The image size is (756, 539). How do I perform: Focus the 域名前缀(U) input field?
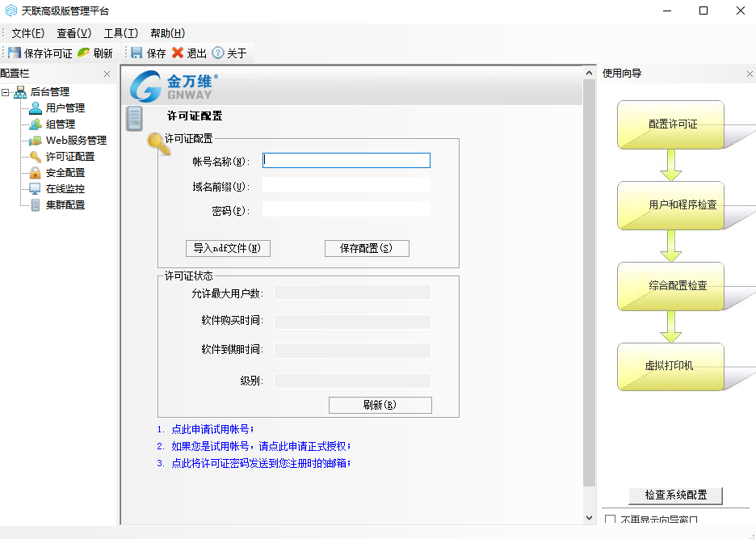(x=346, y=185)
